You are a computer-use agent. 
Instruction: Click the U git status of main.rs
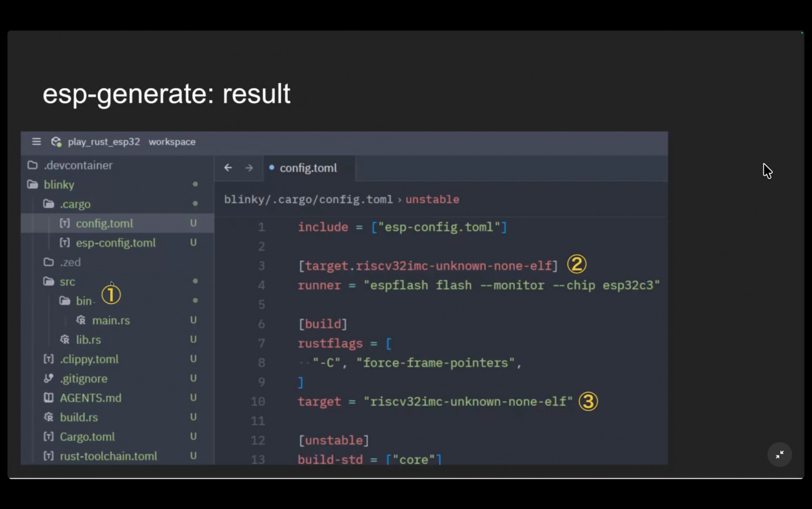(193, 320)
